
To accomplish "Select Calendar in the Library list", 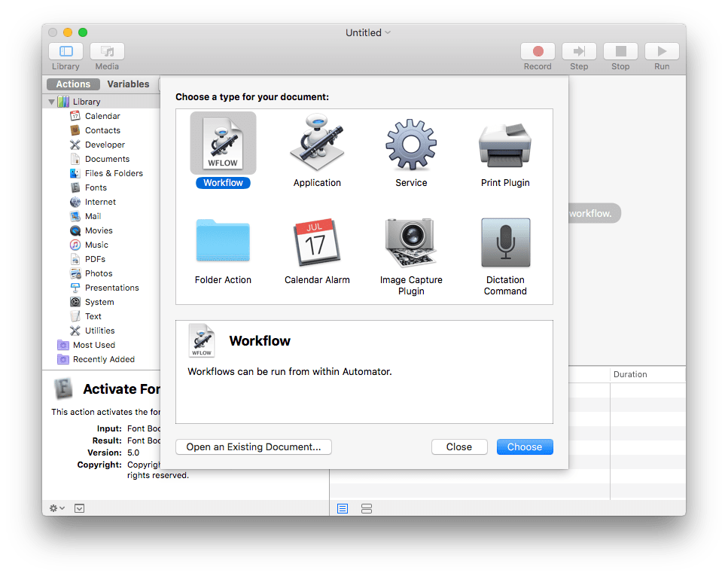I will tap(102, 116).
